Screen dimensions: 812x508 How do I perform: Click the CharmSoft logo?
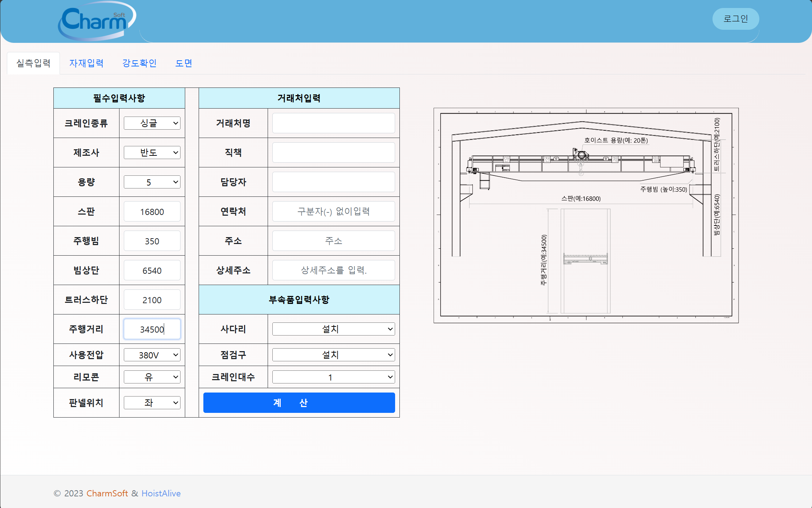pyautogui.click(x=97, y=21)
